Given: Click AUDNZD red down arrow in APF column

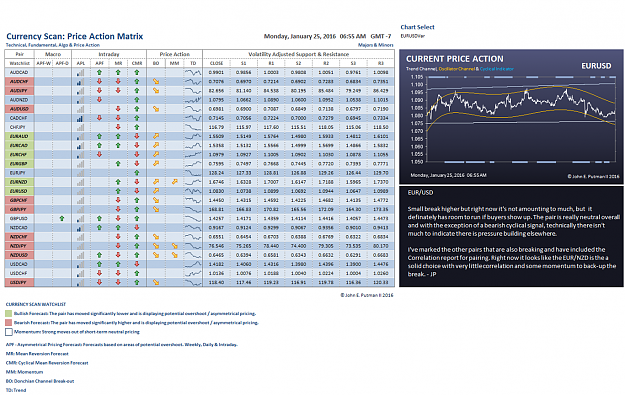Looking at the screenshot, I should click(99, 100).
